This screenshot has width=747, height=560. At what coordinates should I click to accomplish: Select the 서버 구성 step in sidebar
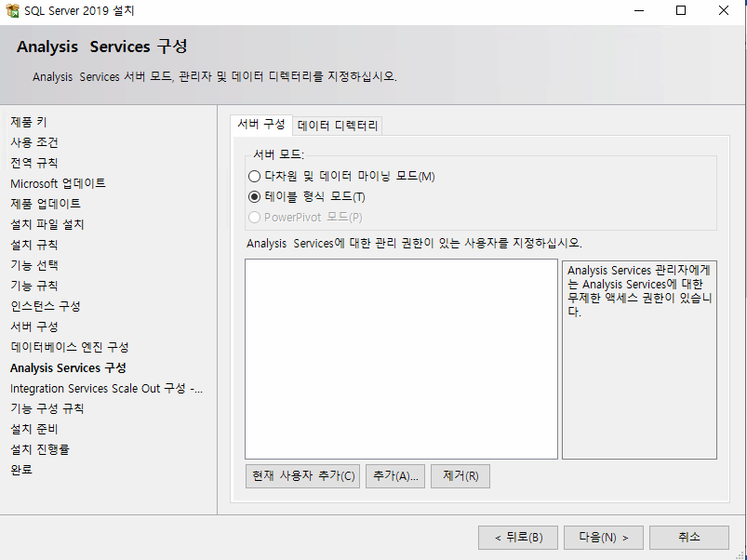pos(34,327)
